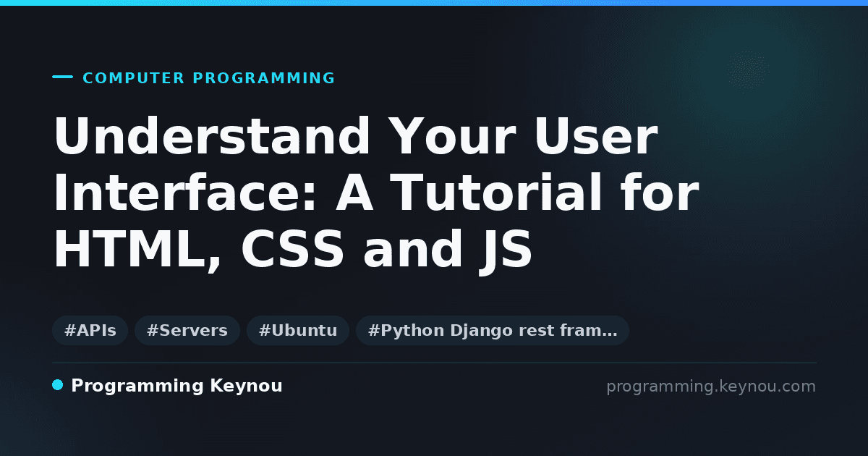
Task: Select the #Servers tag
Action: (x=187, y=331)
